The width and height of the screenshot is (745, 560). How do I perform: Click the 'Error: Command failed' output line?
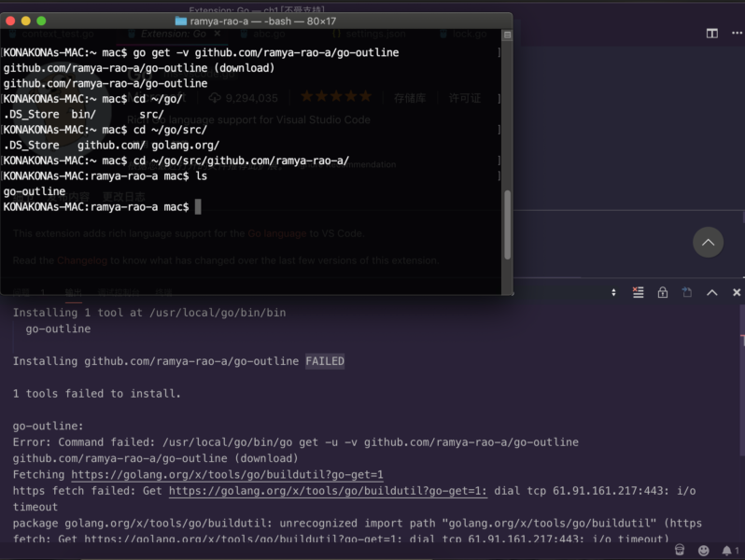coord(296,442)
